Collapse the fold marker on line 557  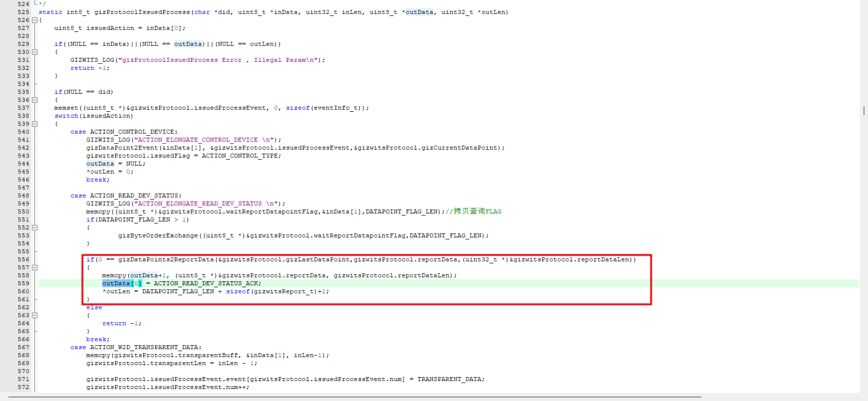pos(34,268)
